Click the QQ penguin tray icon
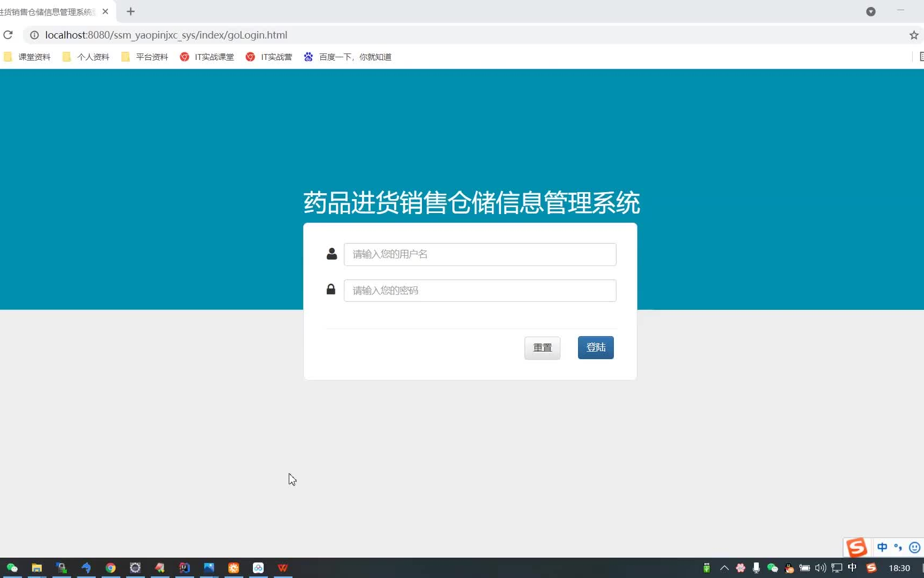 (x=789, y=568)
